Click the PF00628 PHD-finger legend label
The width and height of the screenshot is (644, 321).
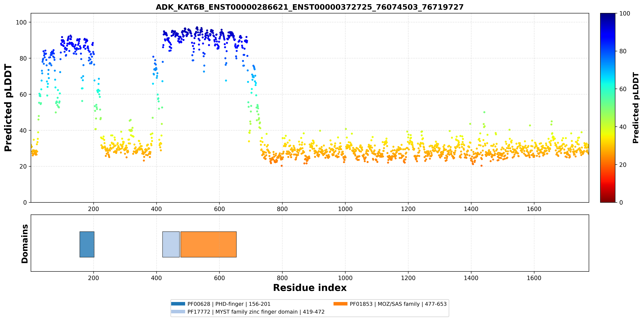[x=229, y=304]
